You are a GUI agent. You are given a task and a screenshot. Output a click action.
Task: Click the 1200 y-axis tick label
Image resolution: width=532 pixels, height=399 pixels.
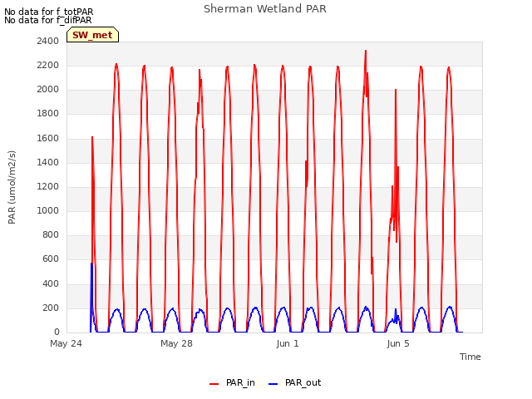click(x=48, y=186)
